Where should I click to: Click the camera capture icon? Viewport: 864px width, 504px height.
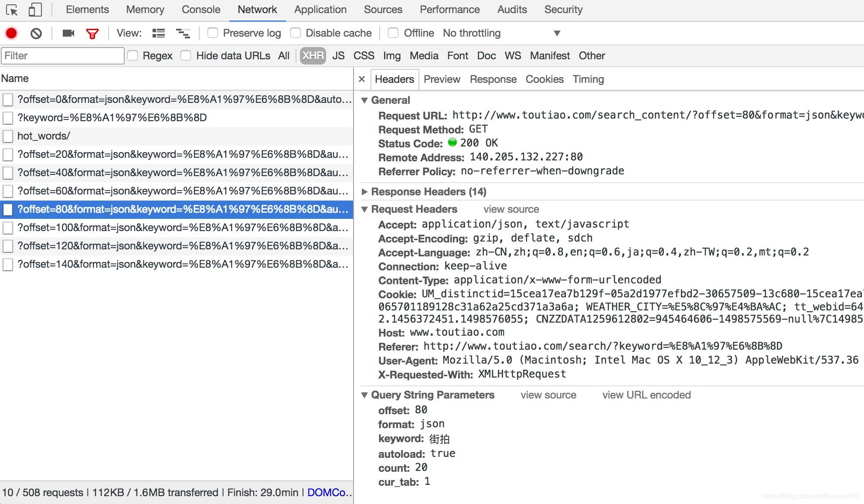[x=68, y=33]
